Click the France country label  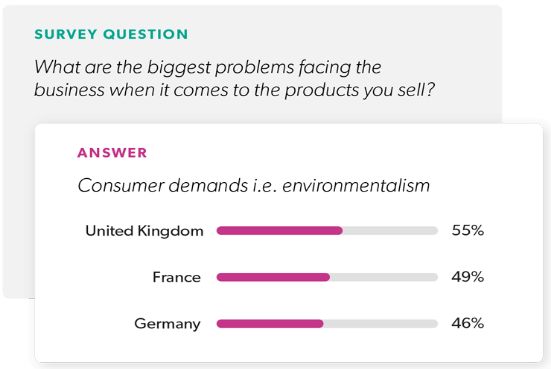[176, 277]
